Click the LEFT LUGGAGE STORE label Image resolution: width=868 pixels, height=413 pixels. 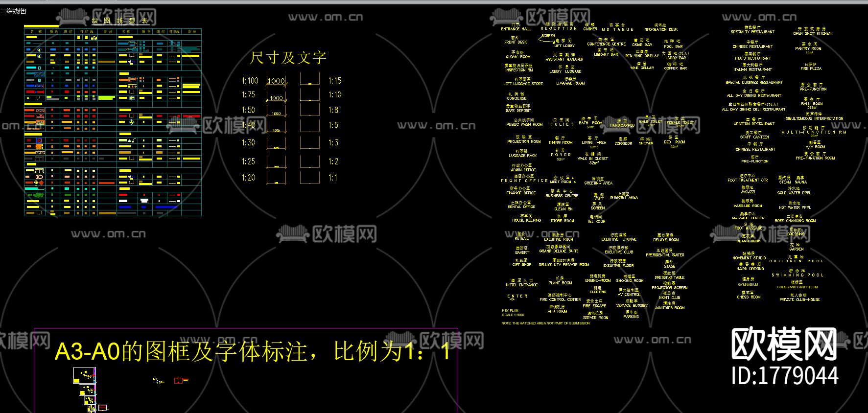tap(523, 84)
